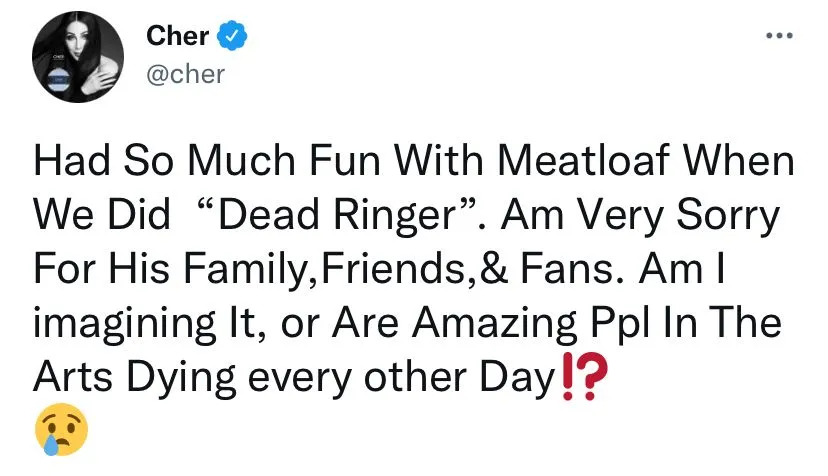Click the word imagining in the tweet

(124, 323)
